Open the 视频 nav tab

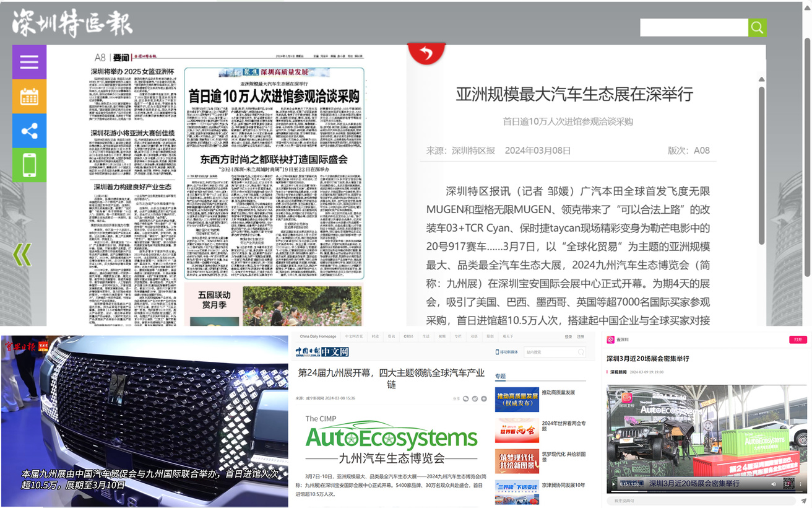point(442,336)
